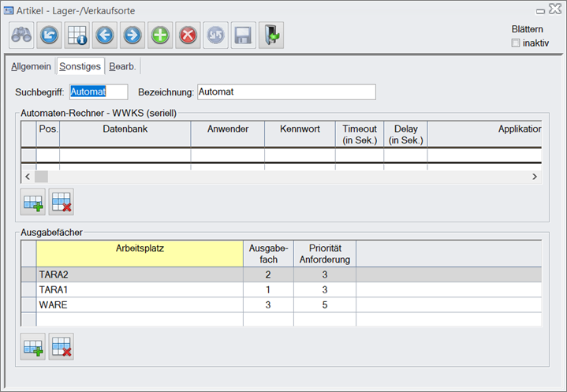This screenshot has height=392, width=567.
Task: Exit via the door icon in toolbar
Action: click(x=270, y=35)
